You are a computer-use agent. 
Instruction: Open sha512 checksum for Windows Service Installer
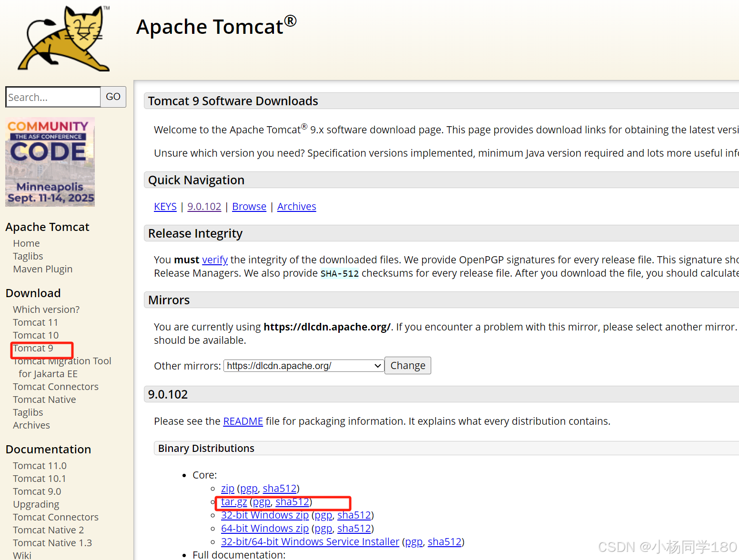click(445, 542)
